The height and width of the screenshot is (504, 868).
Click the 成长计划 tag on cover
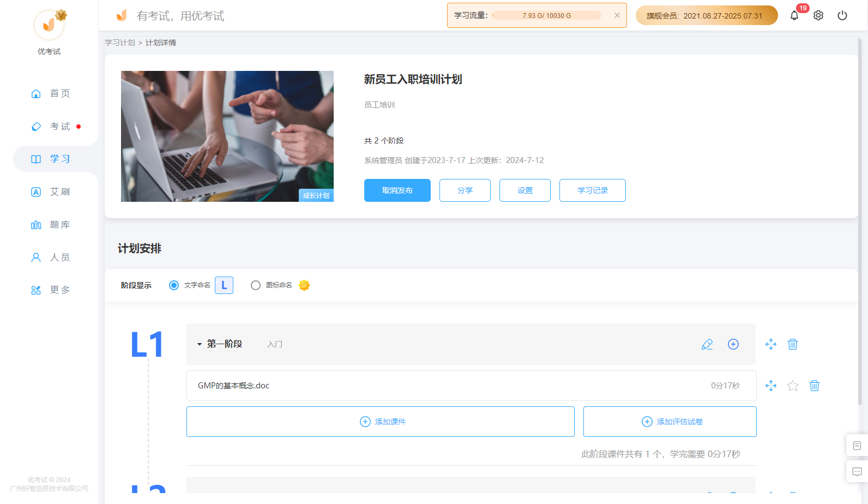(316, 196)
